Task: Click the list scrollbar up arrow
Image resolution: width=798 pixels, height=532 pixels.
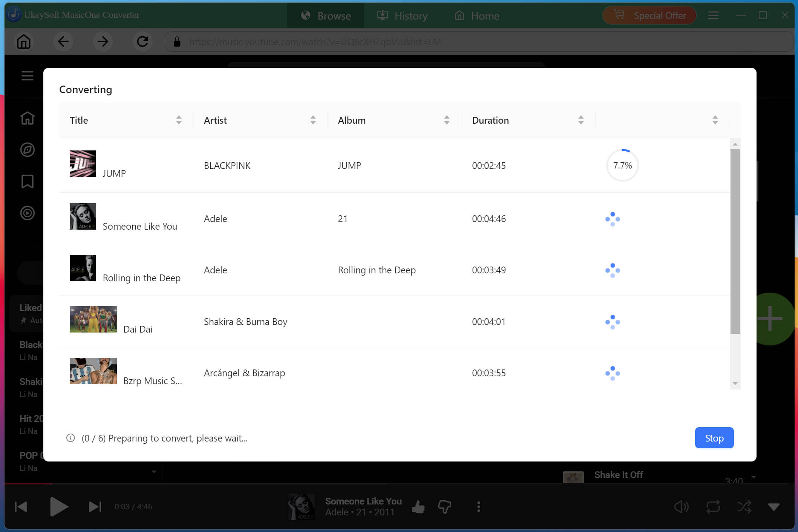Action: pos(735,144)
